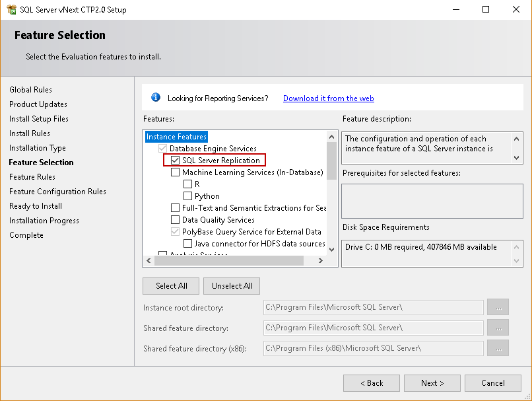Click the Features list horizontal scrollbar thumb

229,260
